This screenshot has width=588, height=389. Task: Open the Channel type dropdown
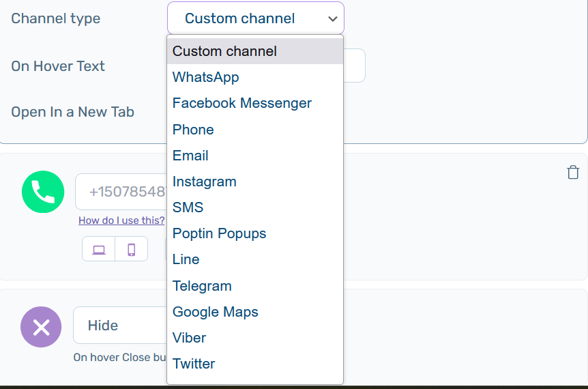click(255, 18)
